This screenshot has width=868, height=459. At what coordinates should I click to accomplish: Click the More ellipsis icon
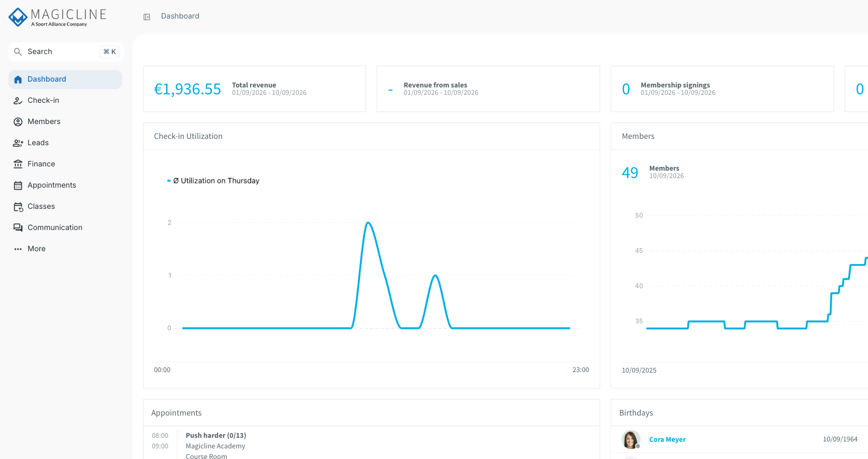[18, 249]
